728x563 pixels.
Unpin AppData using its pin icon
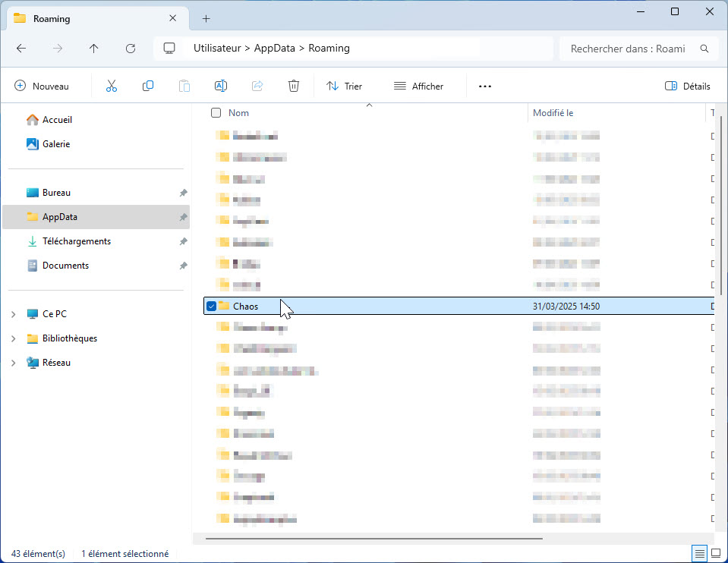tap(184, 217)
